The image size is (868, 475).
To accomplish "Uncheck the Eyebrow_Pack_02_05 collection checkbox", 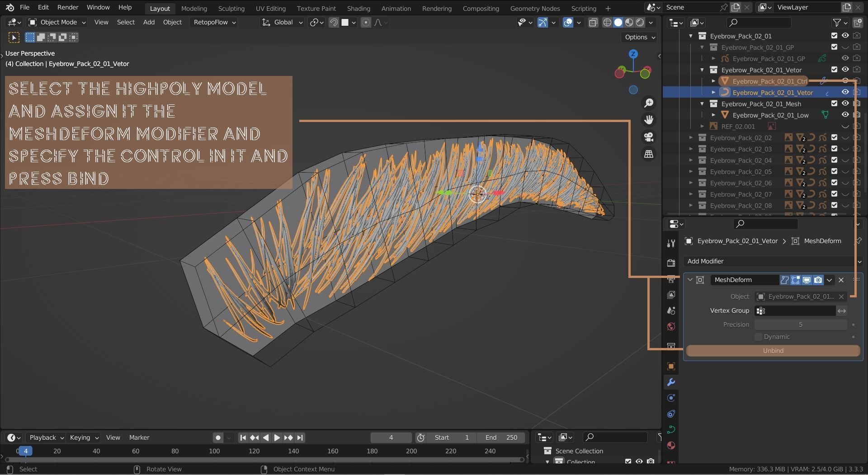I will 834,171.
